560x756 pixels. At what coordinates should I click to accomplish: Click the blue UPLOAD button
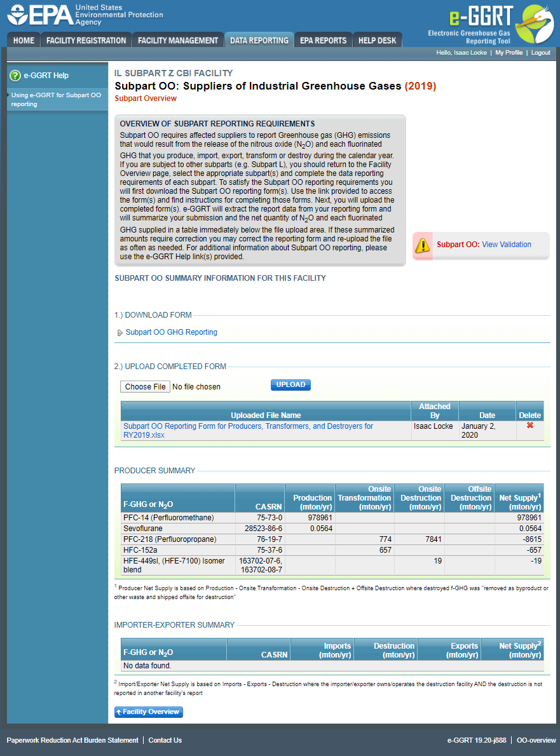290,385
